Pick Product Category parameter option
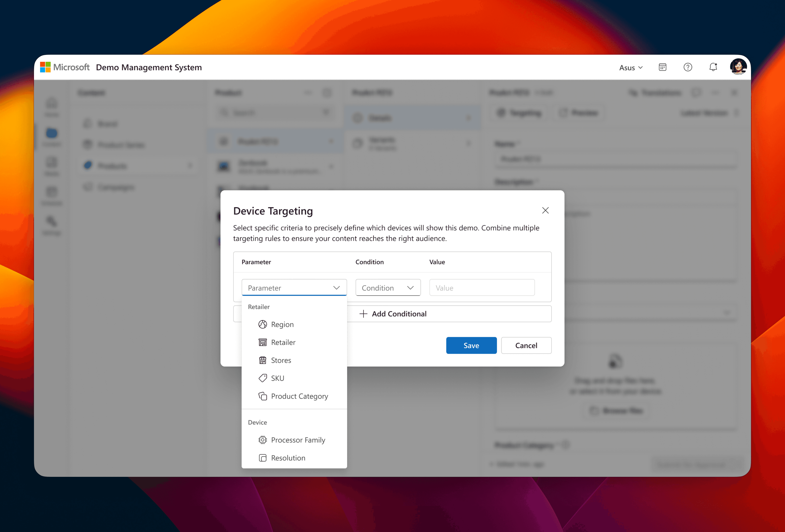The image size is (785, 532). (299, 396)
